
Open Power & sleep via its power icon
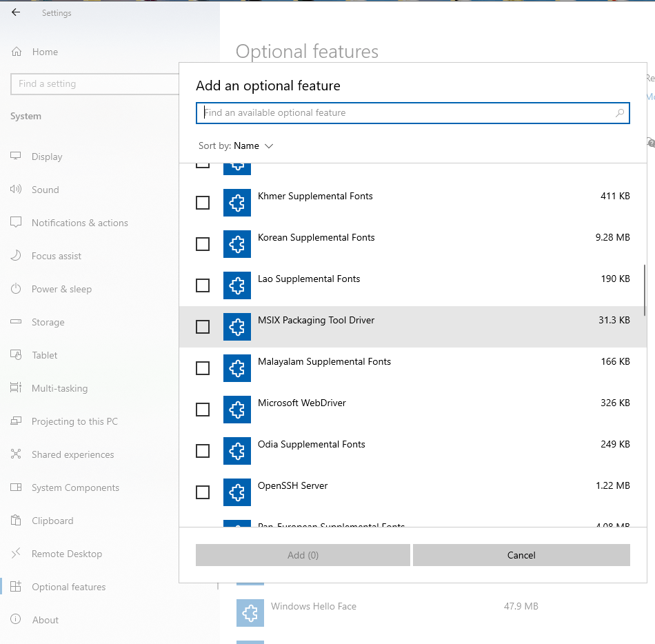tap(15, 289)
